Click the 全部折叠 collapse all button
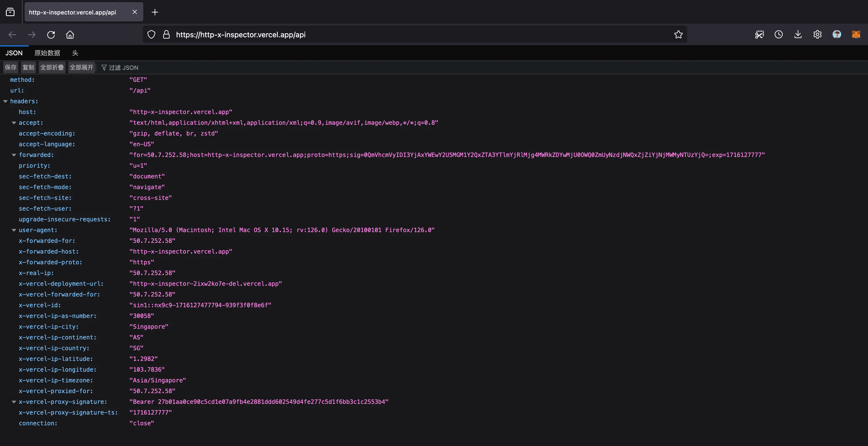This screenshot has width=868, height=446. pos(52,68)
